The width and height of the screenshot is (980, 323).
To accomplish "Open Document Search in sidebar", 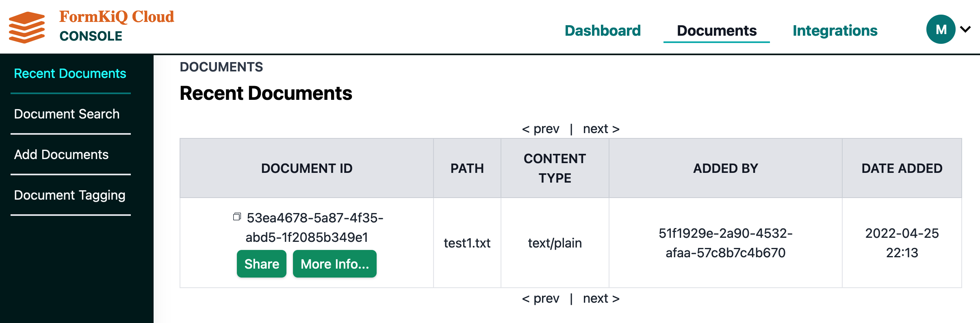I will click(x=67, y=114).
